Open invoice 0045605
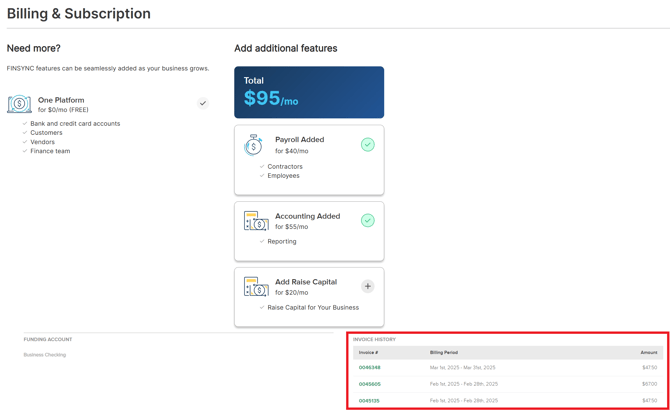670x411 pixels. click(369, 384)
